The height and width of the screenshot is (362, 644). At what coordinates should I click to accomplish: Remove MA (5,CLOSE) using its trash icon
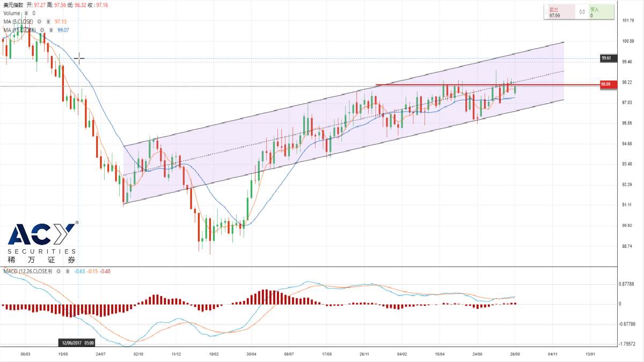[x=48, y=21]
